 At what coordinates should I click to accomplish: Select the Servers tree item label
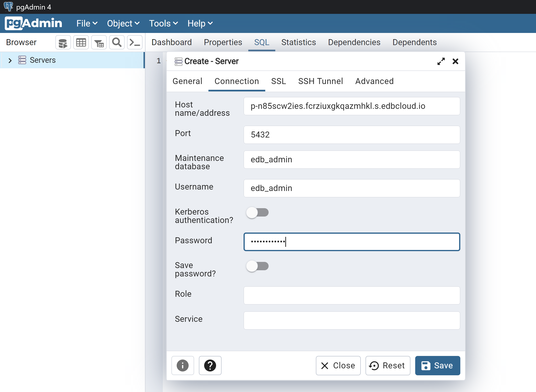pos(43,60)
